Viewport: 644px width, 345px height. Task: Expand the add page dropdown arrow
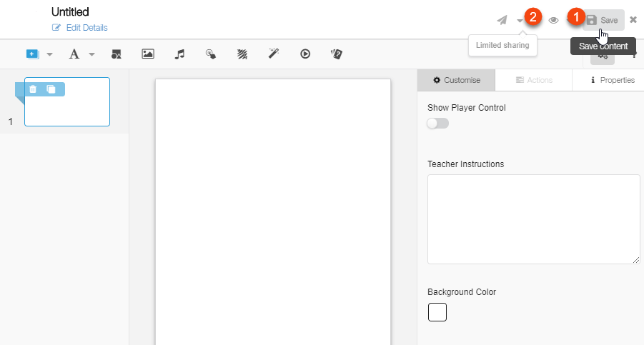[x=50, y=54]
